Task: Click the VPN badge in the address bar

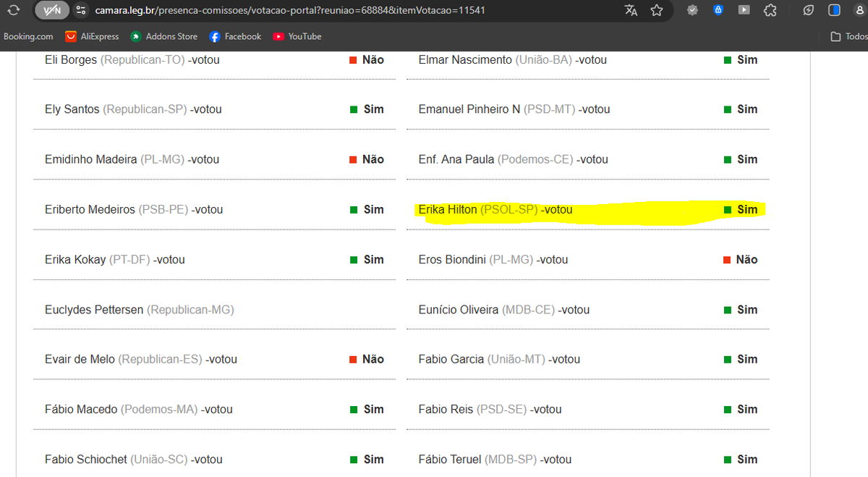Action: pyautogui.click(x=52, y=10)
